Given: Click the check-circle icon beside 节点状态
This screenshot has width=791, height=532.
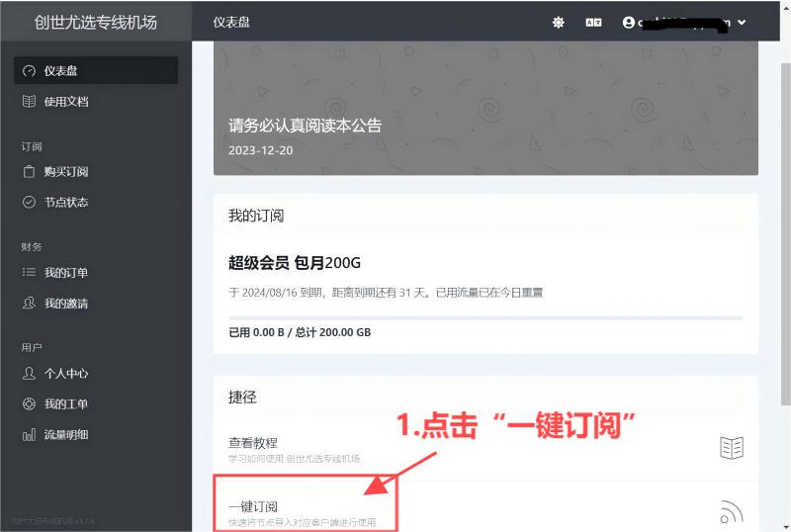Looking at the screenshot, I should pyautogui.click(x=29, y=203).
